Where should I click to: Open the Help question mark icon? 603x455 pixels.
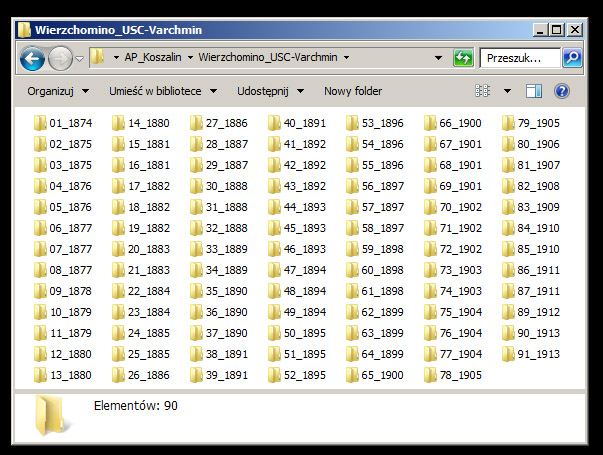click(562, 91)
